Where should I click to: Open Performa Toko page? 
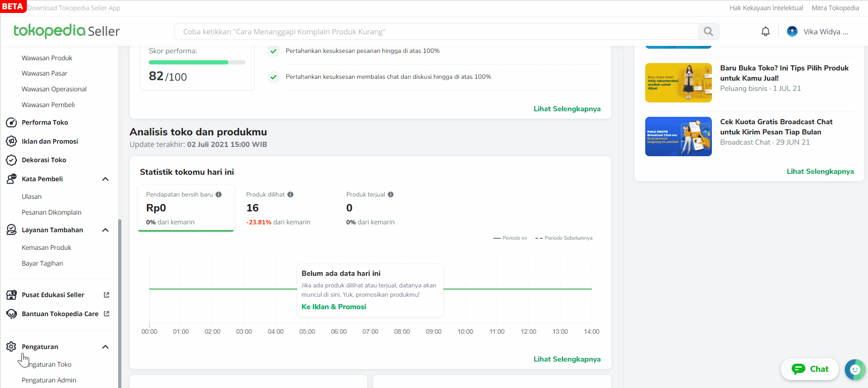coord(45,122)
